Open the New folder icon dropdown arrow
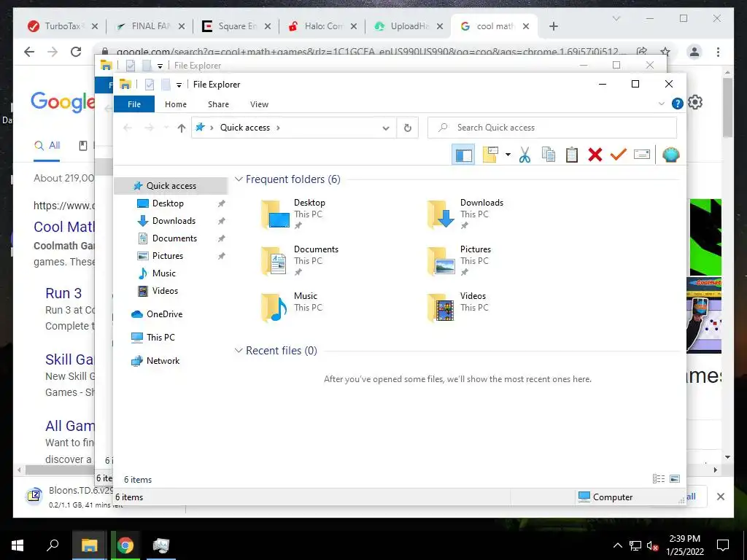Viewport: 747px width, 560px height. tap(508, 155)
